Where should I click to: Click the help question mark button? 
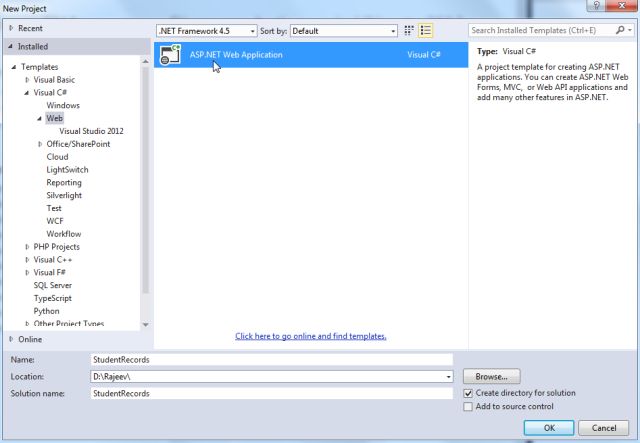click(x=596, y=5)
